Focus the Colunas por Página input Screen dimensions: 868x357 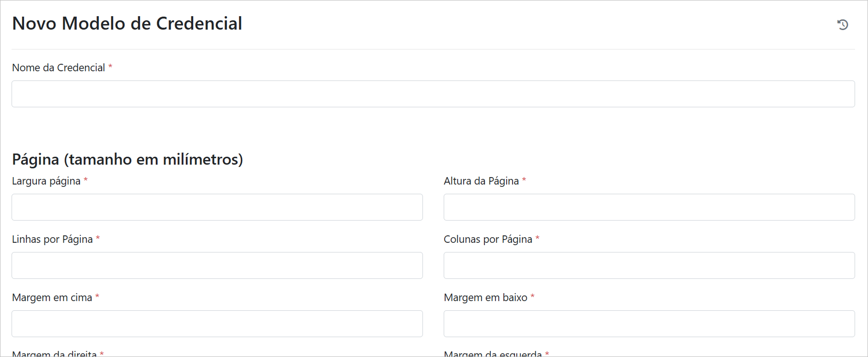pyautogui.click(x=649, y=265)
